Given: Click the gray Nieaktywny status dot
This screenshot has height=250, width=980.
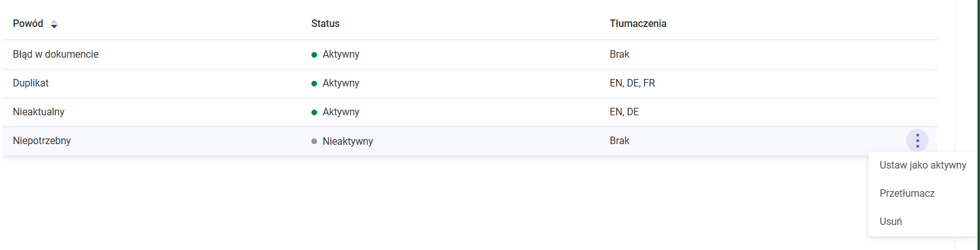Looking at the screenshot, I should click(x=315, y=141).
